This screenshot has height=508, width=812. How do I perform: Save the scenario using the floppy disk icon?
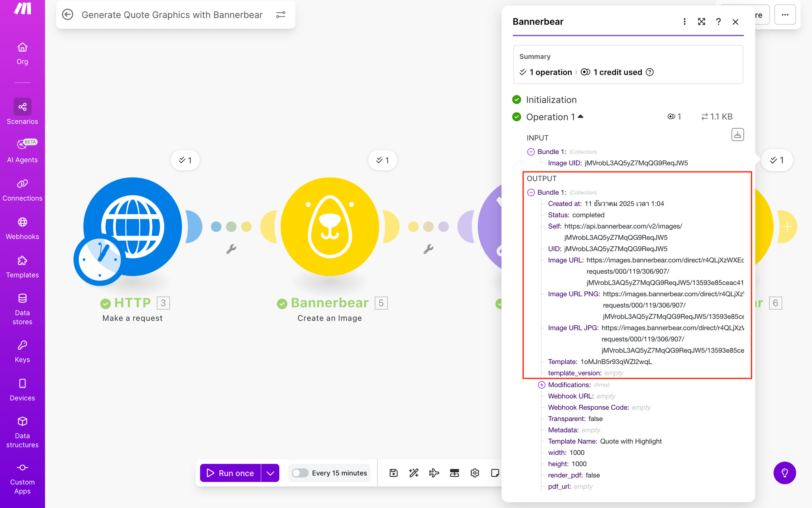(393, 473)
